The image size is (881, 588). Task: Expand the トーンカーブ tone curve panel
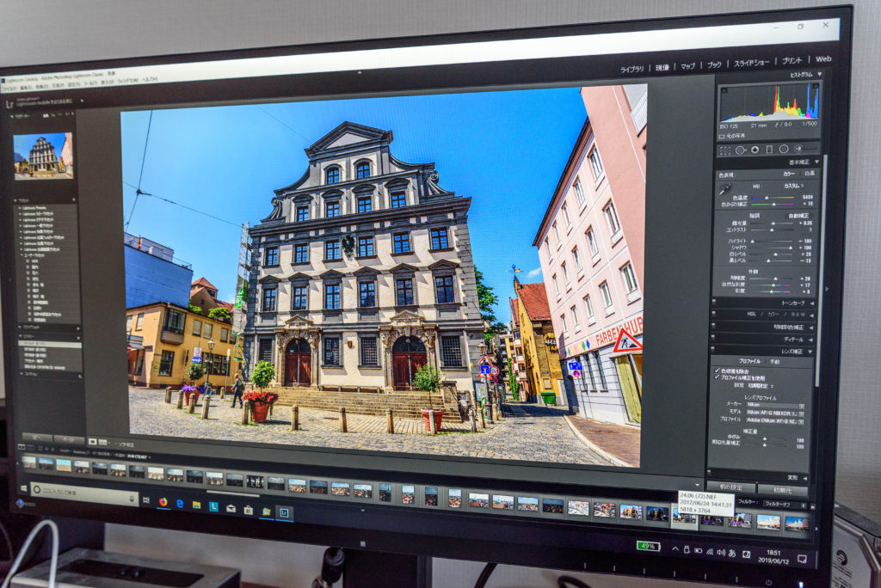pos(792,303)
